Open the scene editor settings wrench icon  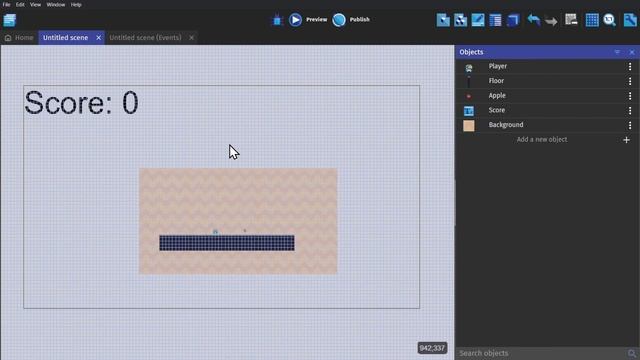click(x=630, y=20)
